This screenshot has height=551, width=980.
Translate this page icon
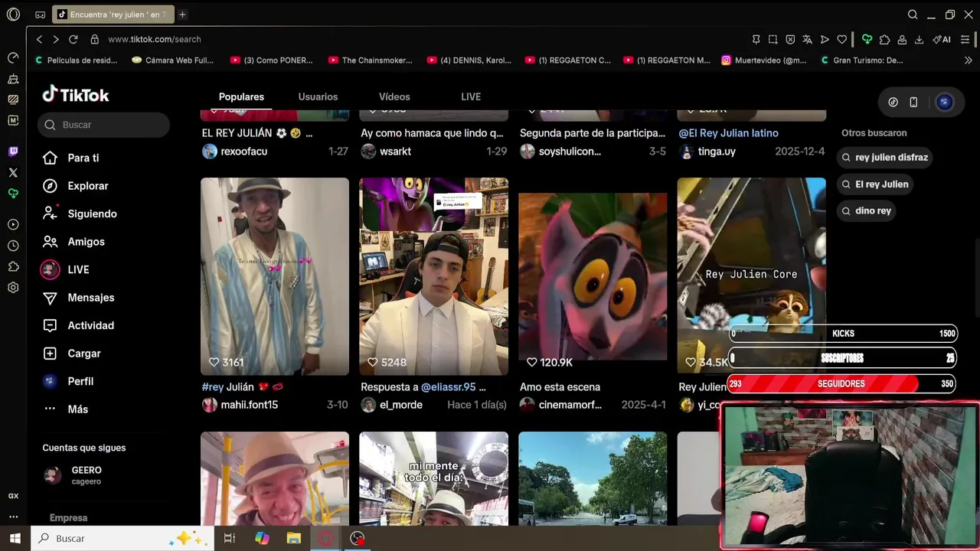[x=807, y=40]
